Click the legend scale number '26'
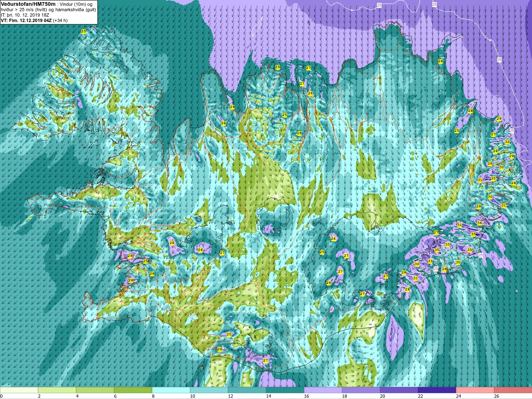Image resolution: width=532 pixels, height=399 pixels. click(496, 397)
